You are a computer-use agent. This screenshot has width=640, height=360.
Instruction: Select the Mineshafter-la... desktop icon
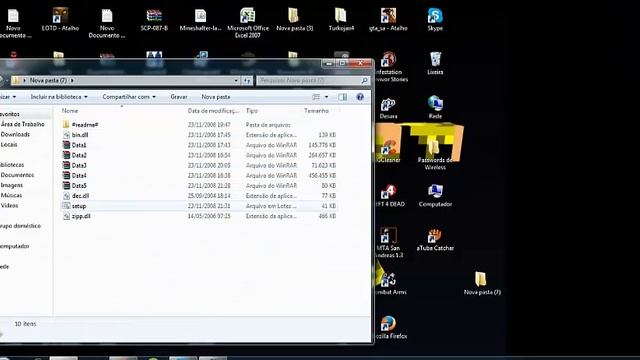(x=200, y=20)
